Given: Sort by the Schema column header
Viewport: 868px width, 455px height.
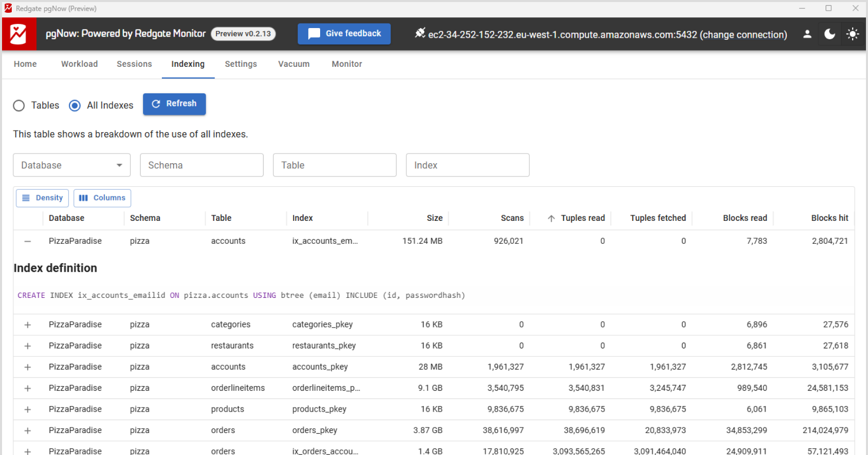Looking at the screenshot, I should [x=145, y=218].
